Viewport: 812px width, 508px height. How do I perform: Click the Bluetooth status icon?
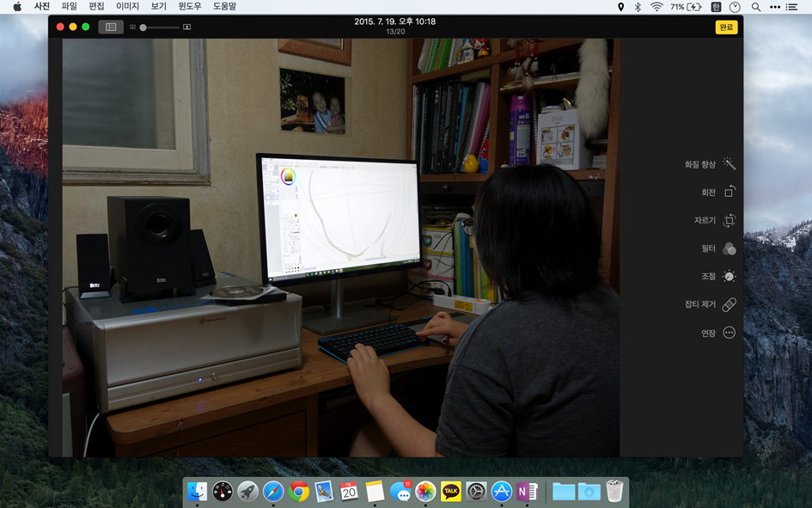pyautogui.click(x=638, y=7)
